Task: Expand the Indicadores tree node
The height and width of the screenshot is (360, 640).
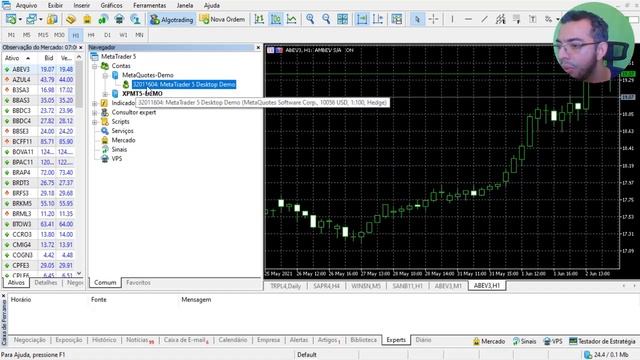Action: 95,103
